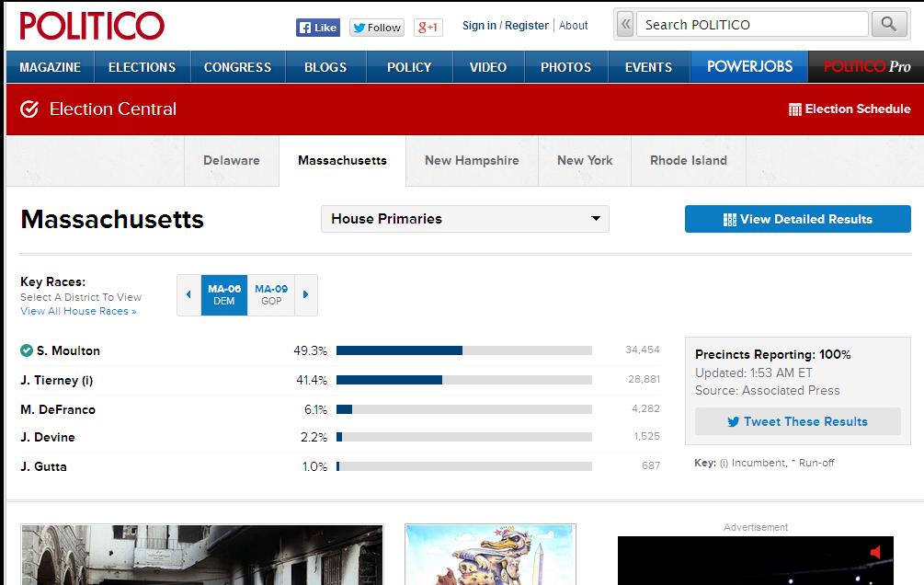Image resolution: width=924 pixels, height=585 pixels.
Task: Click the Facebook Like button
Action: (317, 28)
